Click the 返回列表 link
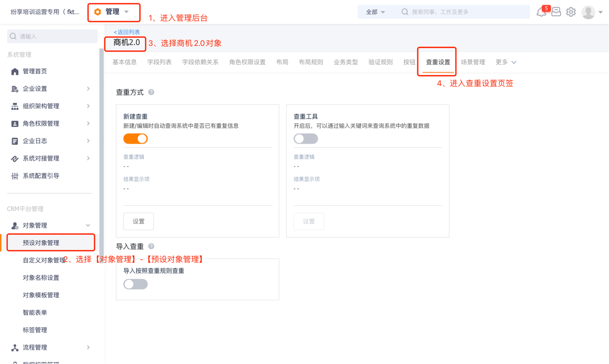The height and width of the screenshot is (364, 609). coord(127,32)
